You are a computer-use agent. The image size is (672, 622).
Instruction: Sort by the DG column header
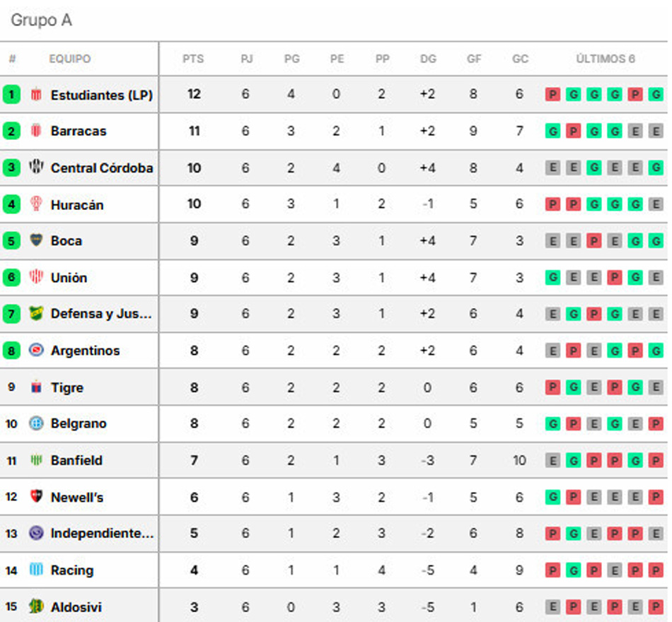pyautogui.click(x=428, y=59)
